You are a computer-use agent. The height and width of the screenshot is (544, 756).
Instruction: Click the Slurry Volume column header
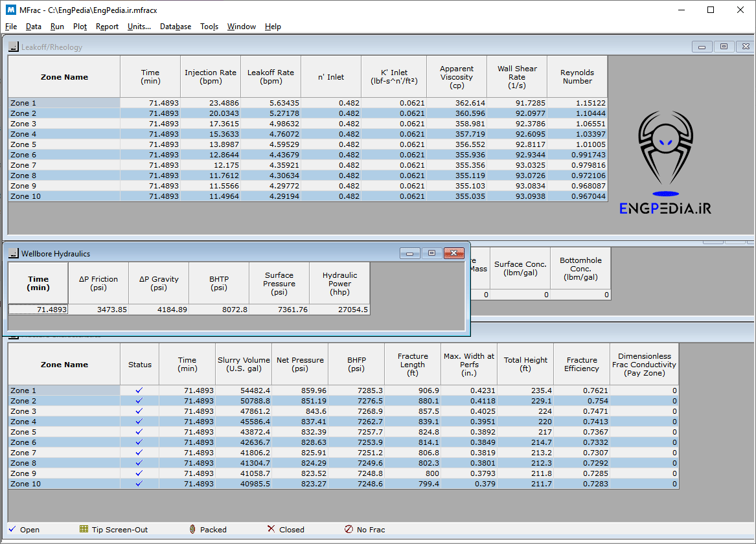coord(244,364)
